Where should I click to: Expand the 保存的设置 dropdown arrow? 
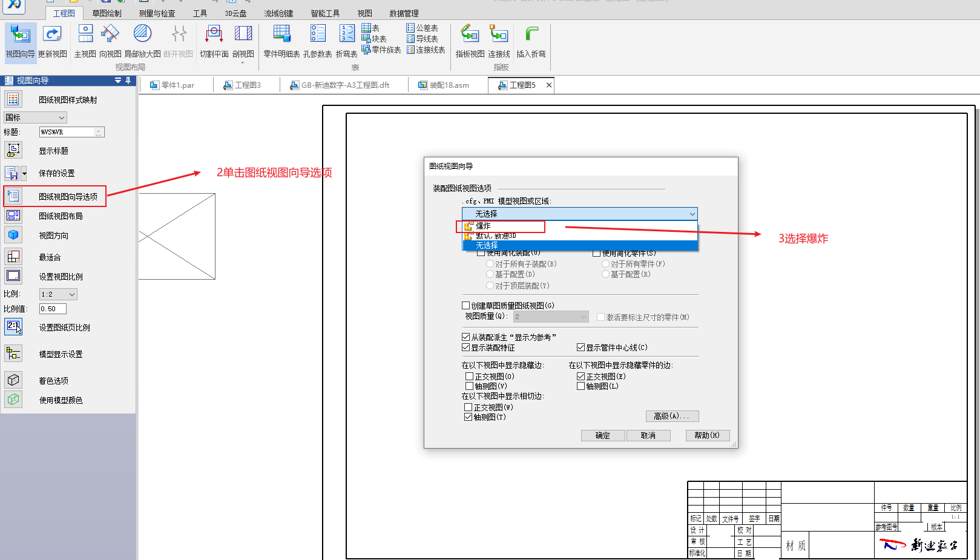click(x=24, y=173)
